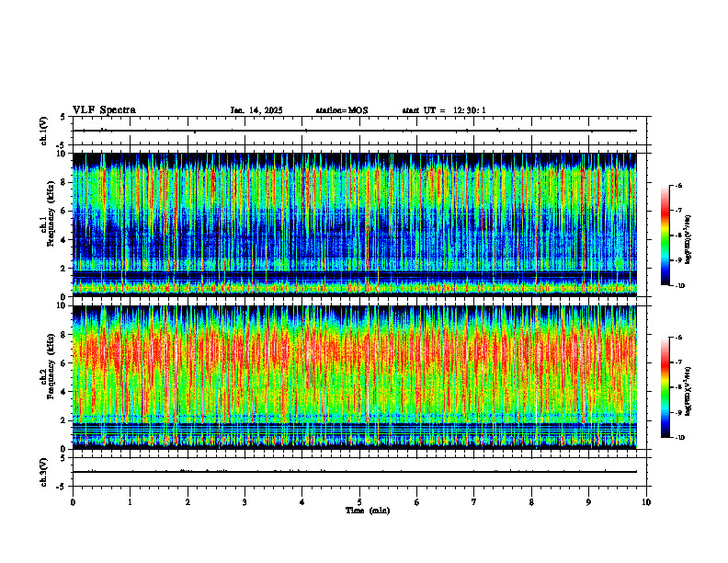This screenshot has width=728, height=563.
Task: Click the log(PSD) label beside ch.2 color scale
Action: [x=688, y=391]
